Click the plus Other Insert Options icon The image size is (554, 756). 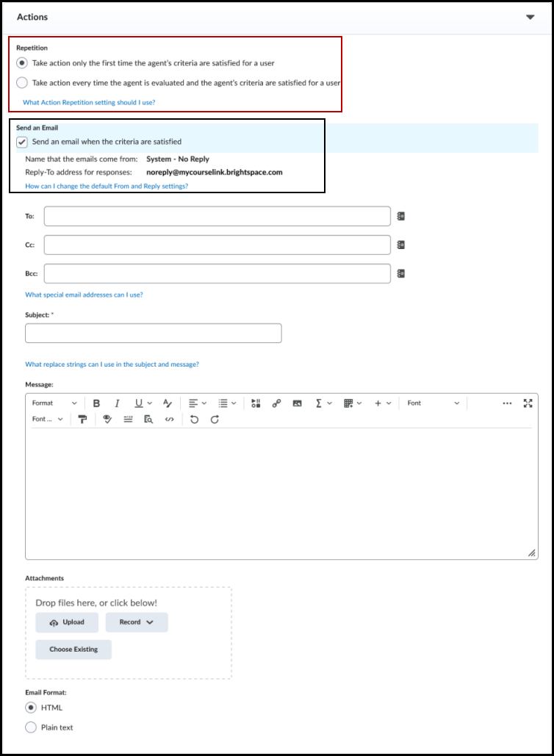pos(378,403)
